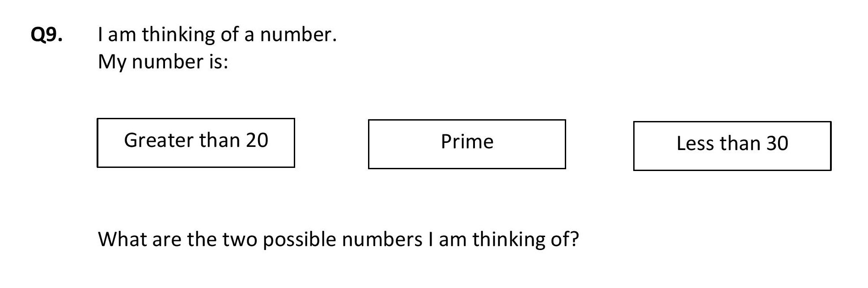Screen dimensions: 868x288
Task: Click the question mark ending the question
Action: point(574,239)
